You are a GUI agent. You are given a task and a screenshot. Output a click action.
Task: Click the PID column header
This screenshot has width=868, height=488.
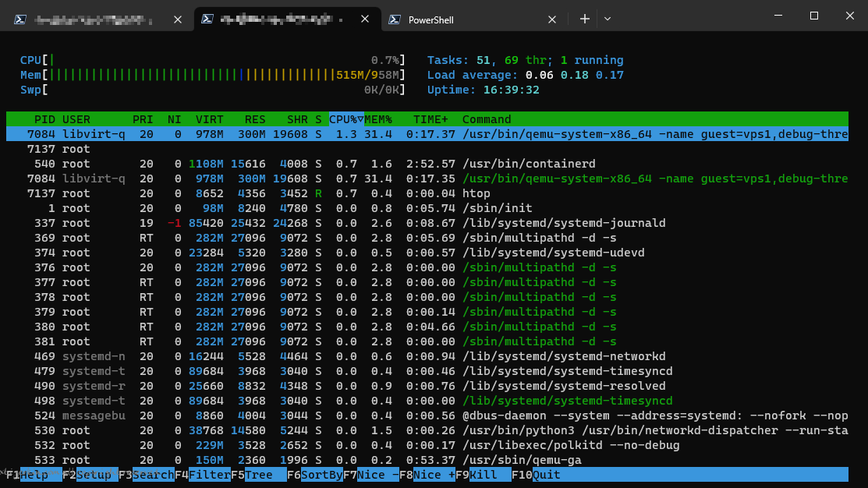[x=44, y=119]
